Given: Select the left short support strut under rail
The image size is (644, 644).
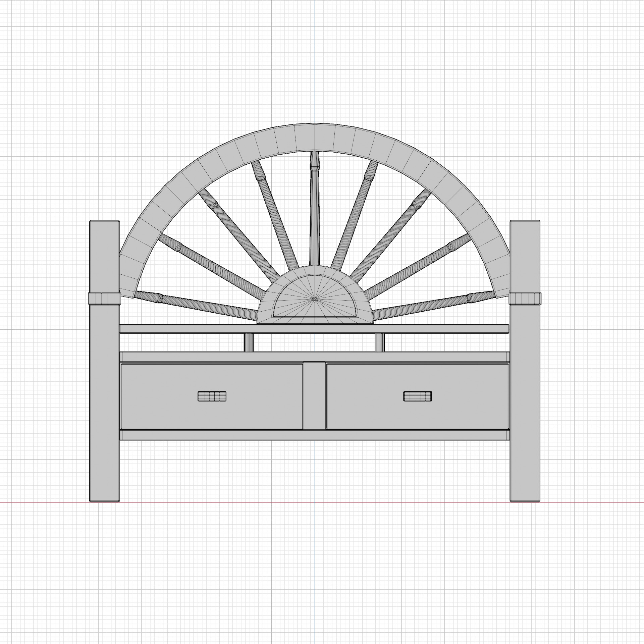Looking at the screenshot, I should 249,342.
